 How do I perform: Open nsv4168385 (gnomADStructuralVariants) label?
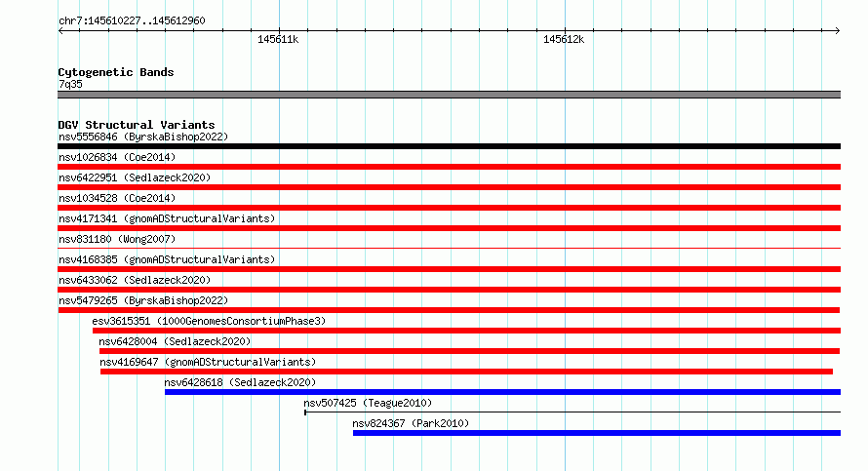click(167, 259)
